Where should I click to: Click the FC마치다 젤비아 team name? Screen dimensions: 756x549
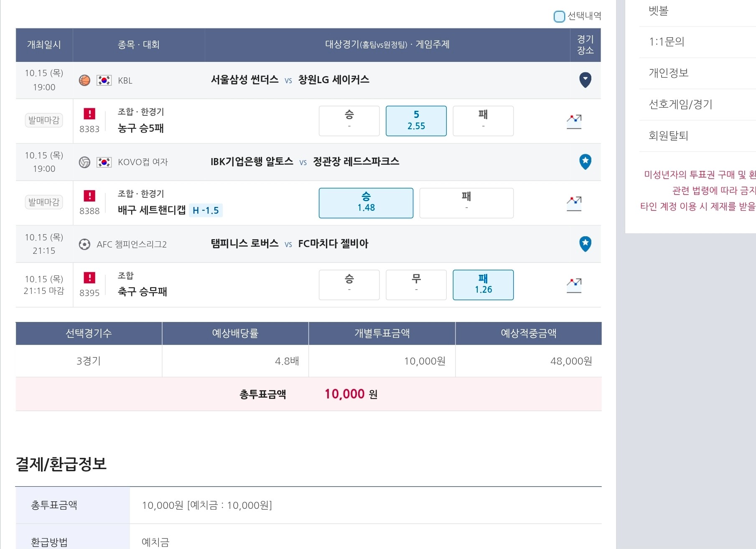click(x=333, y=244)
